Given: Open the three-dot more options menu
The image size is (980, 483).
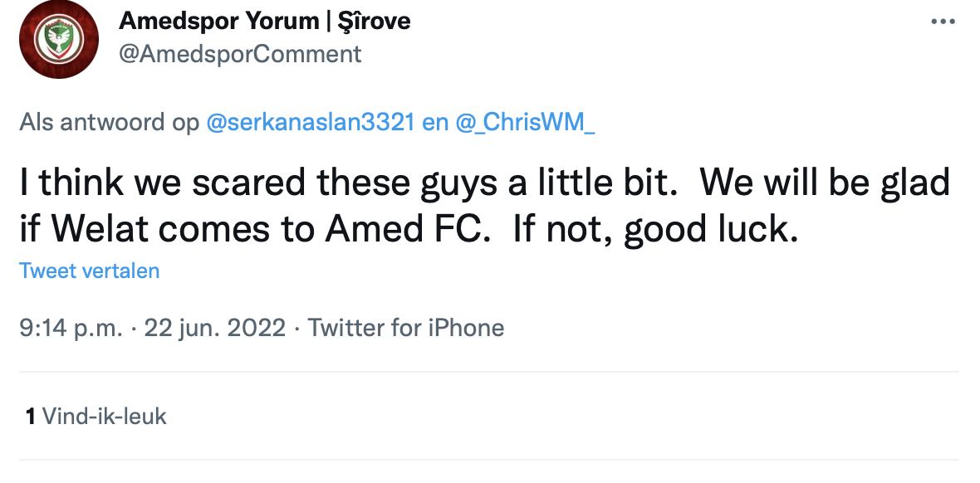Looking at the screenshot, I should (x=942, y=22).
